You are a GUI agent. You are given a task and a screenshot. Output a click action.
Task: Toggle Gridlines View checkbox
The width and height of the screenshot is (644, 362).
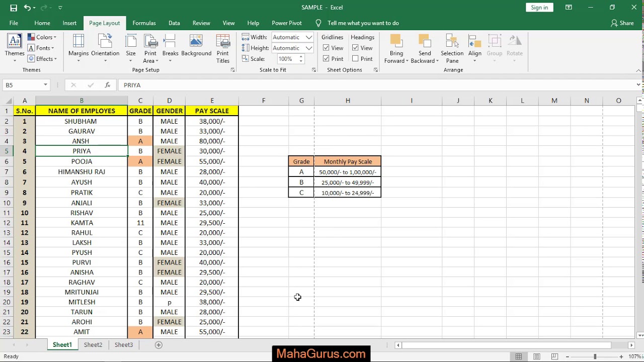coord(327,48)
